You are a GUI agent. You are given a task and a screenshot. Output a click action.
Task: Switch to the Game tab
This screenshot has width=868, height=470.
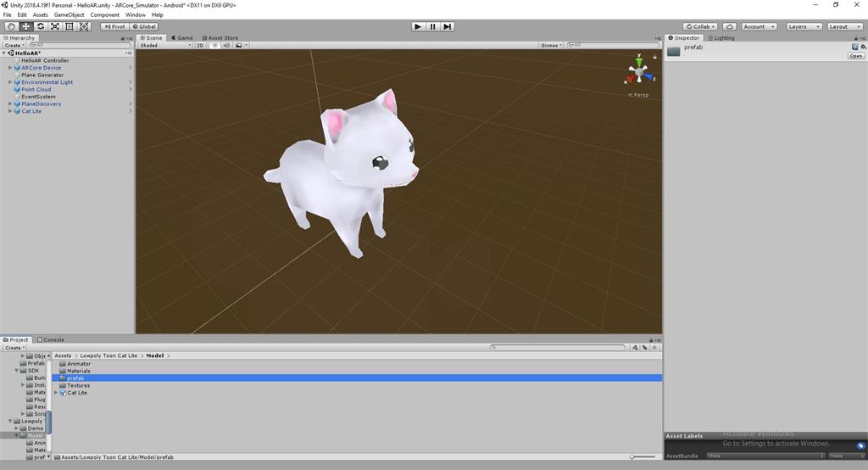(182, 37)
